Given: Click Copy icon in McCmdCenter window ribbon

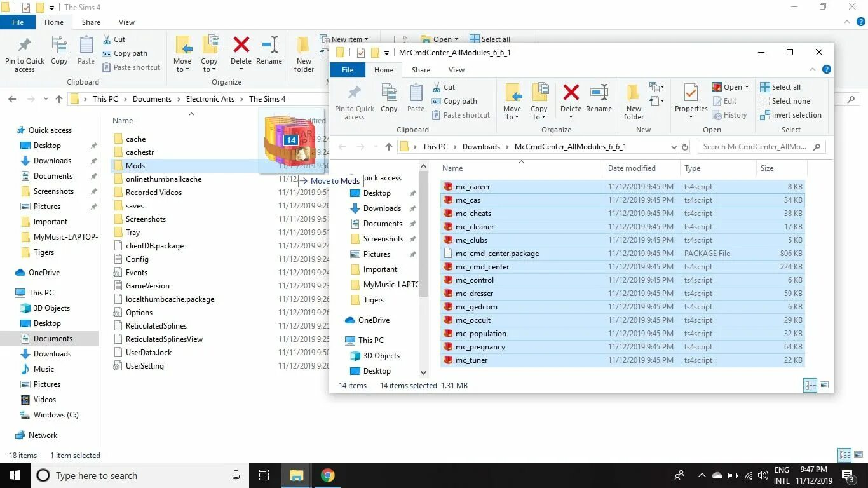Looking at the screenshot, I should click(389, 93).
